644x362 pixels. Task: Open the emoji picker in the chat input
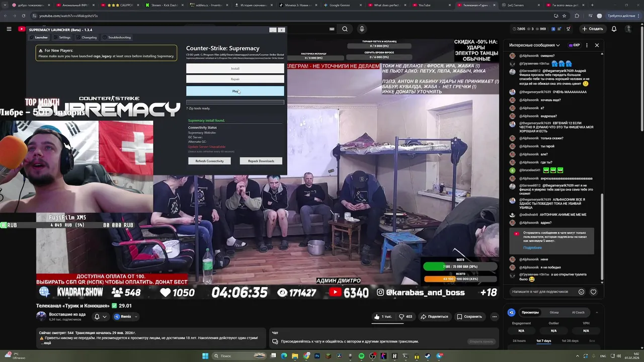pyautogui.click(x=582, y=292)
